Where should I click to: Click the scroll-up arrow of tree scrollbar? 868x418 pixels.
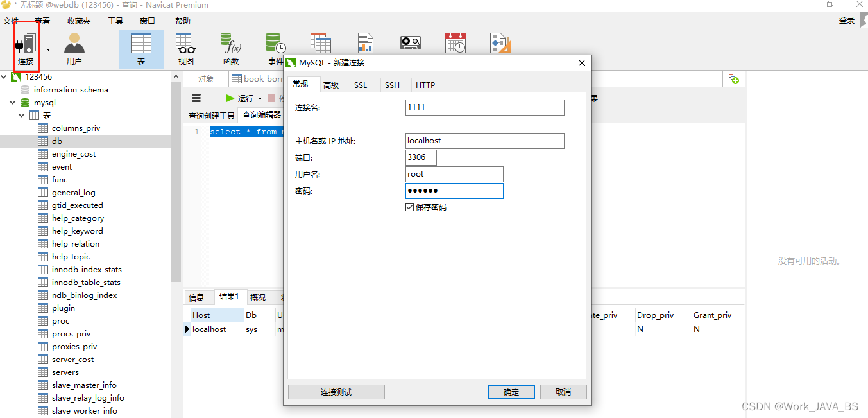pyautogui.click(x=176, y=76)
